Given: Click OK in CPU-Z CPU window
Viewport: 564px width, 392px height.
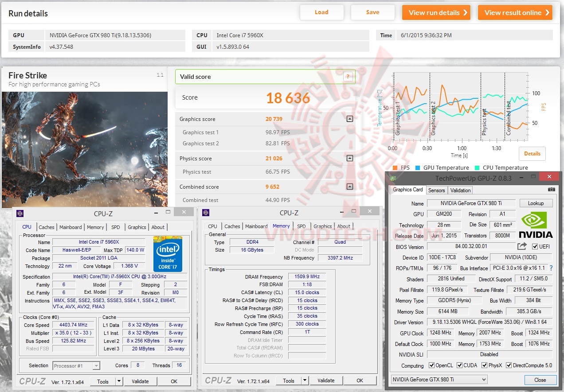Looking at the screenshot, I should (174, 381).
